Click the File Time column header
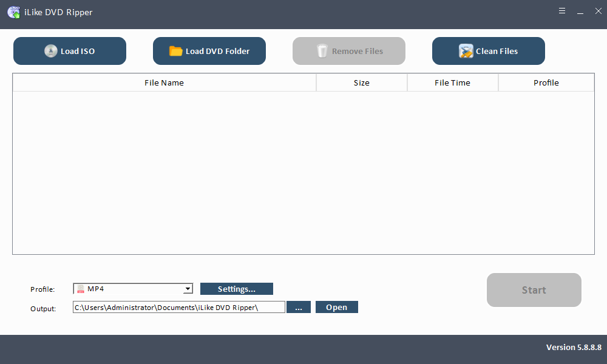Image resolution: width=607 pixels, height=364 pixels. tap(453, 83)
